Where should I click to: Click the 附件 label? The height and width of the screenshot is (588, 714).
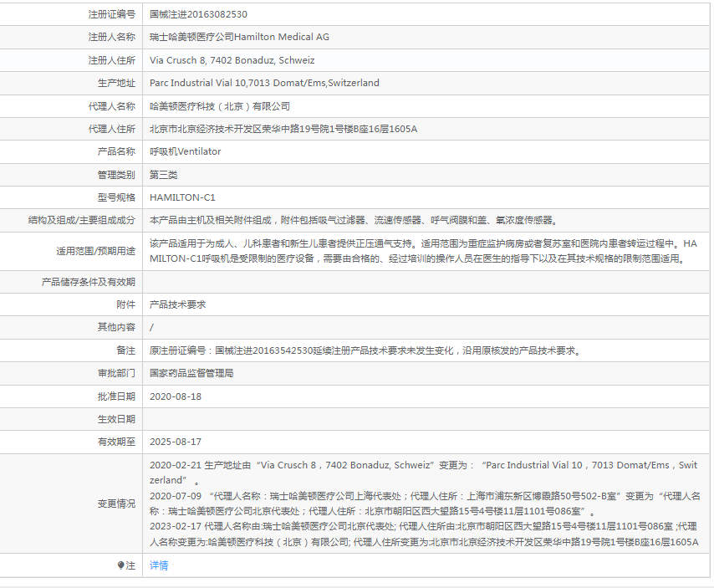126,304
